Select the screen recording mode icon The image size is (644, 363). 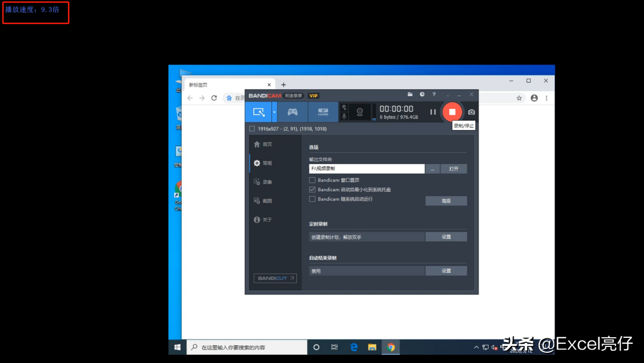click(259, 112)
